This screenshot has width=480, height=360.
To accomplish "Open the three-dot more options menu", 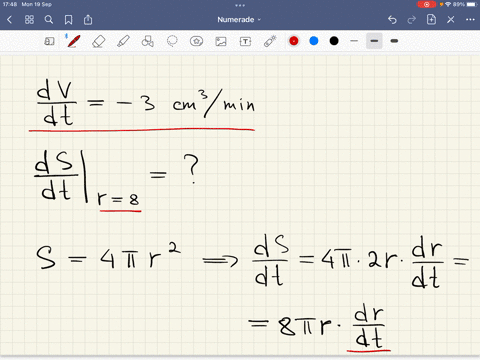I will click(470, 20).
